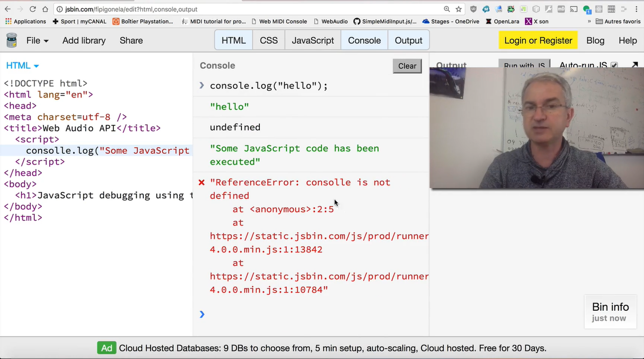Open the File dropdown menu
644x359 pixels.
coord(37,41)
